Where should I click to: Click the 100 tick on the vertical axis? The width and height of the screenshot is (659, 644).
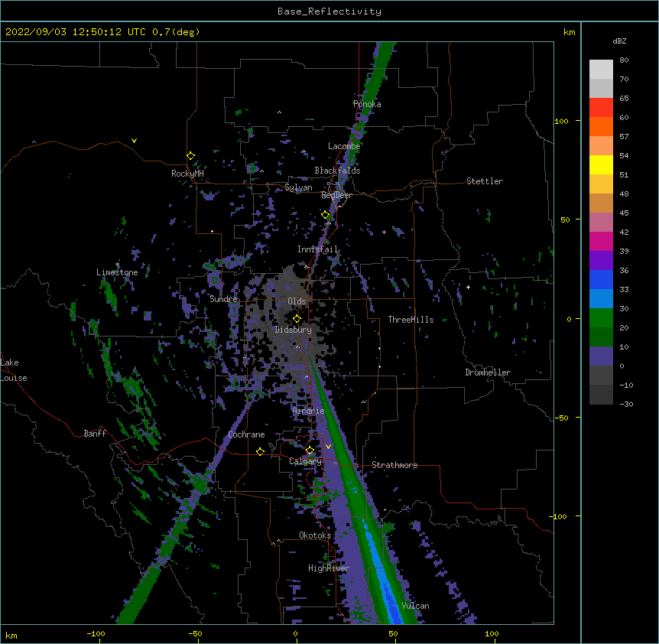pos(561,121)
